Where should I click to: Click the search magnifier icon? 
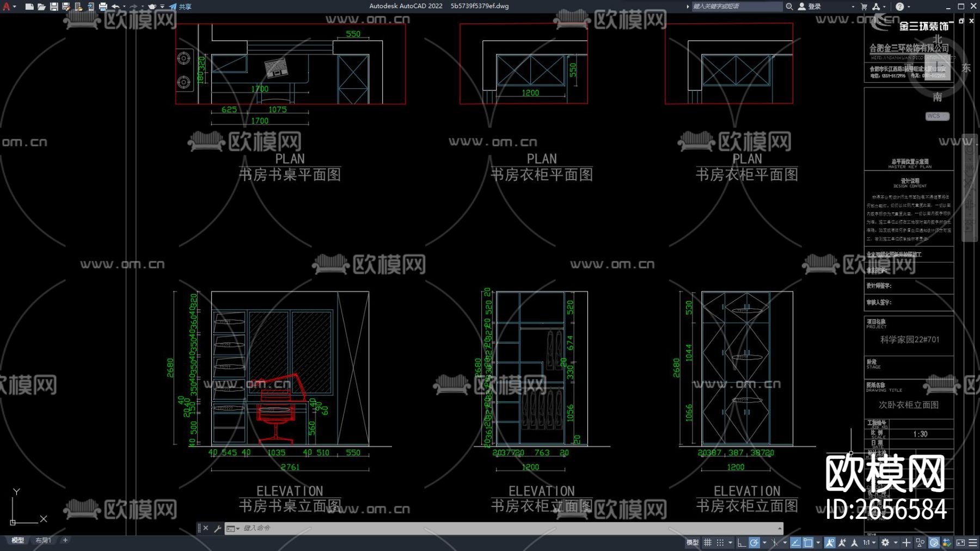(789, 7)
